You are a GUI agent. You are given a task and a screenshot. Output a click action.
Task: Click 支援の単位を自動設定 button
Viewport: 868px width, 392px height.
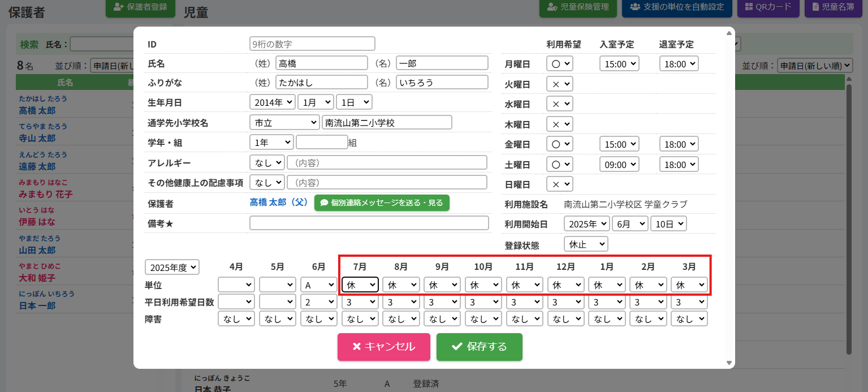click(x=676, y=7)
